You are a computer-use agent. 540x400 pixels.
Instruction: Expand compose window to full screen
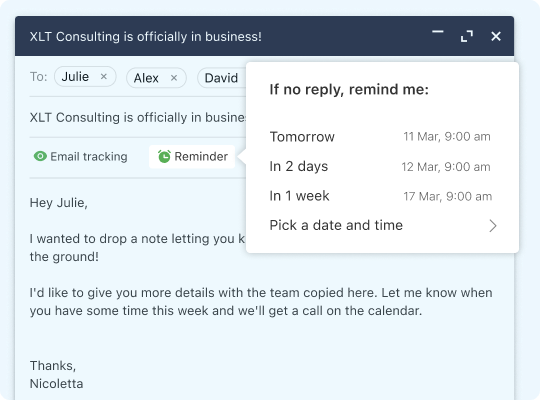click(467, 36)
